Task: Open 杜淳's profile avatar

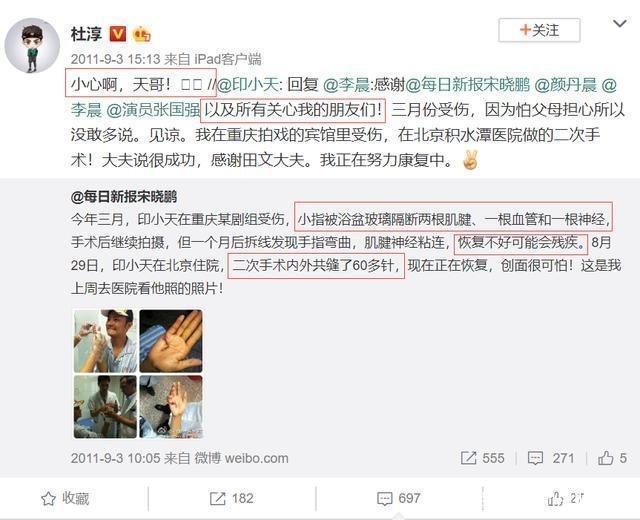Action: click(32, 45)
